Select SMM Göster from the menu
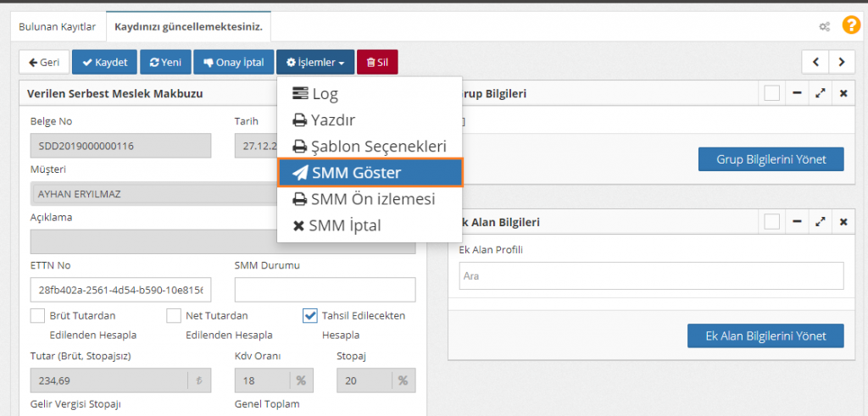 pos(370,172)
